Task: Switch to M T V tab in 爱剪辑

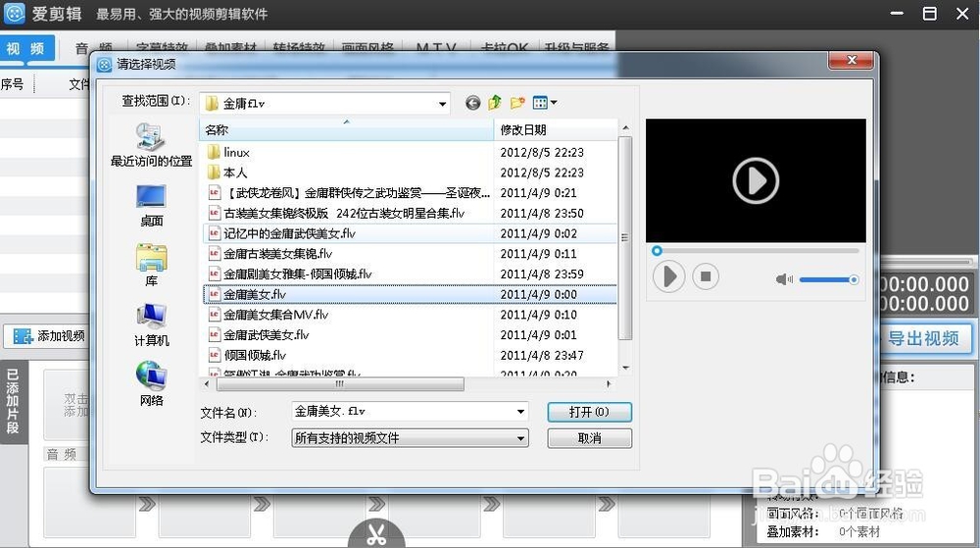Action: [436, 46]
